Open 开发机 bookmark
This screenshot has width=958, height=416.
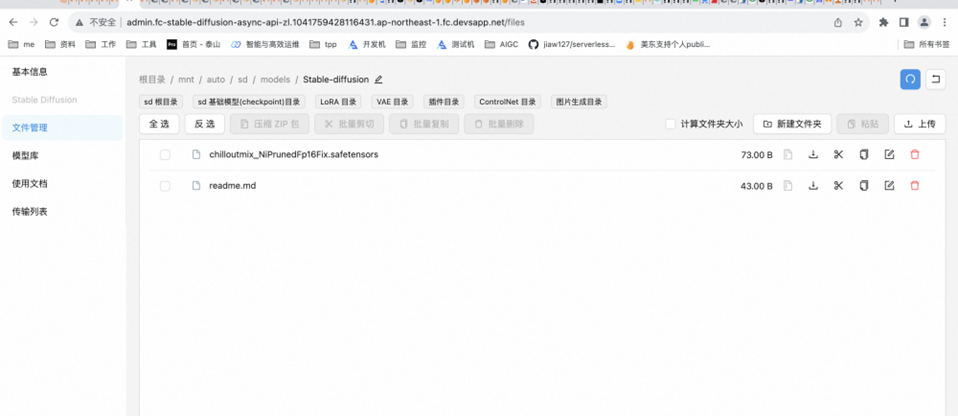coord(367,45)
